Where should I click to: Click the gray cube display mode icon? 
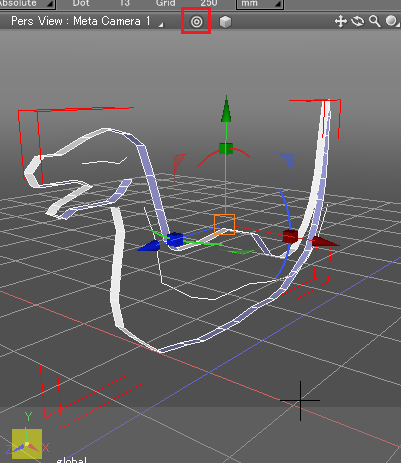(225, 22)
